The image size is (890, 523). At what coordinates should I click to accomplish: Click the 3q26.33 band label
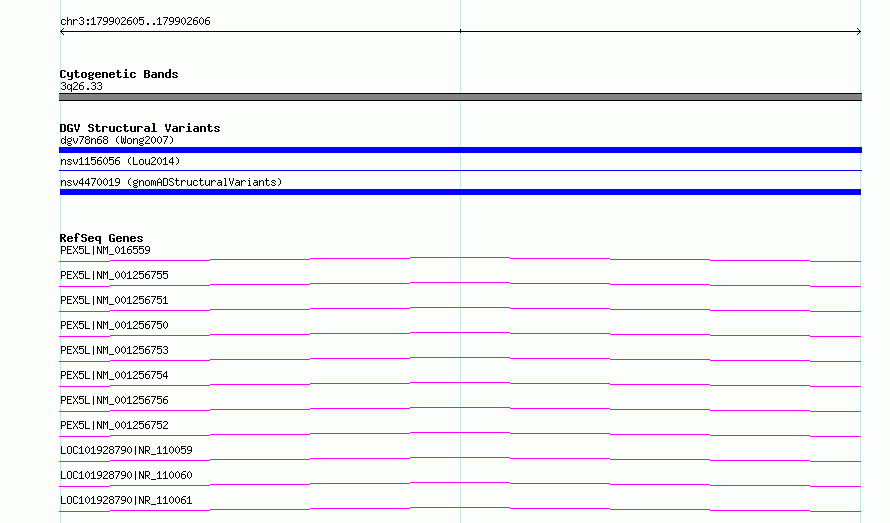click(x=81, y=86)
